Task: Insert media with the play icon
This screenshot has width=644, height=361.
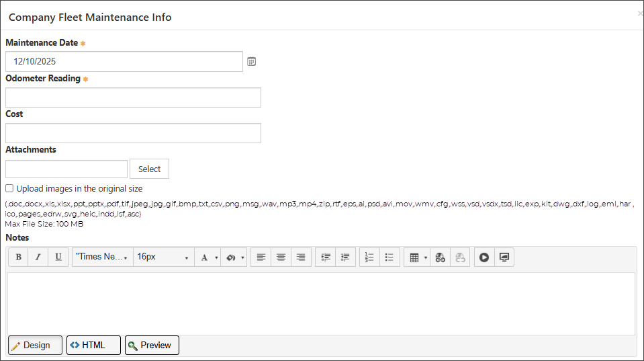Action: (484, 257)
